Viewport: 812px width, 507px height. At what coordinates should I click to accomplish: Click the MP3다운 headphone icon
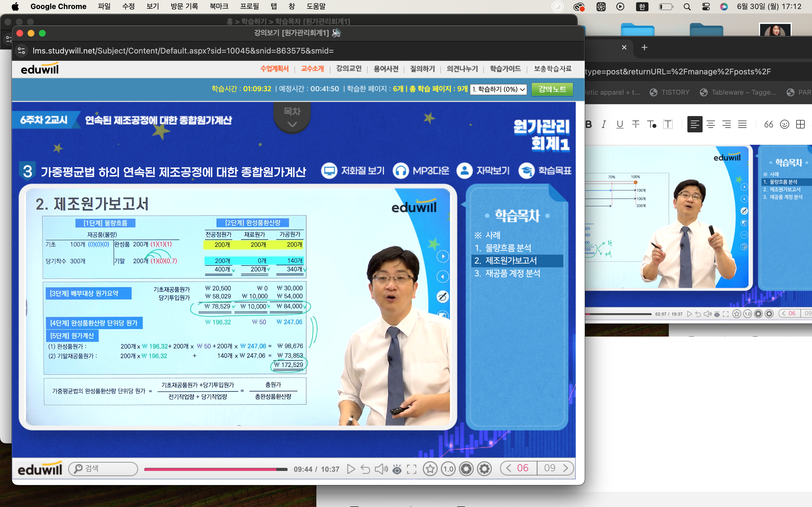[x=401, y=171]
